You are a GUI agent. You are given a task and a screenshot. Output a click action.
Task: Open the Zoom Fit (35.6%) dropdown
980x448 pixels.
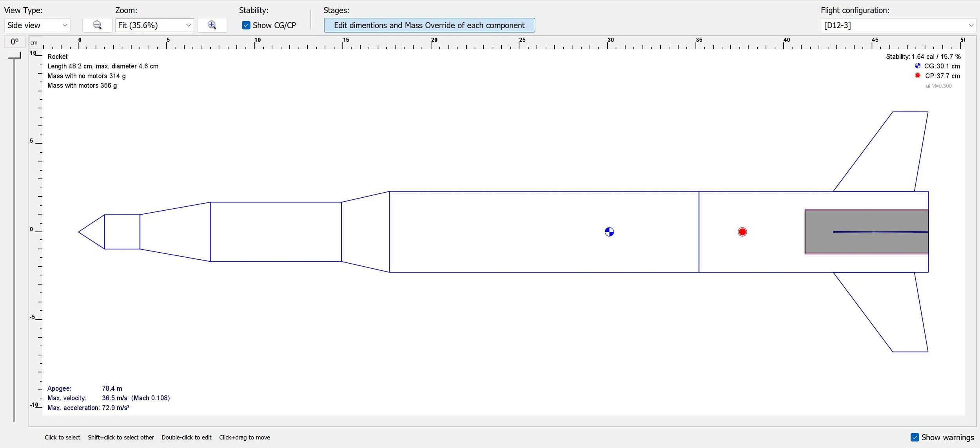[154, 25]
